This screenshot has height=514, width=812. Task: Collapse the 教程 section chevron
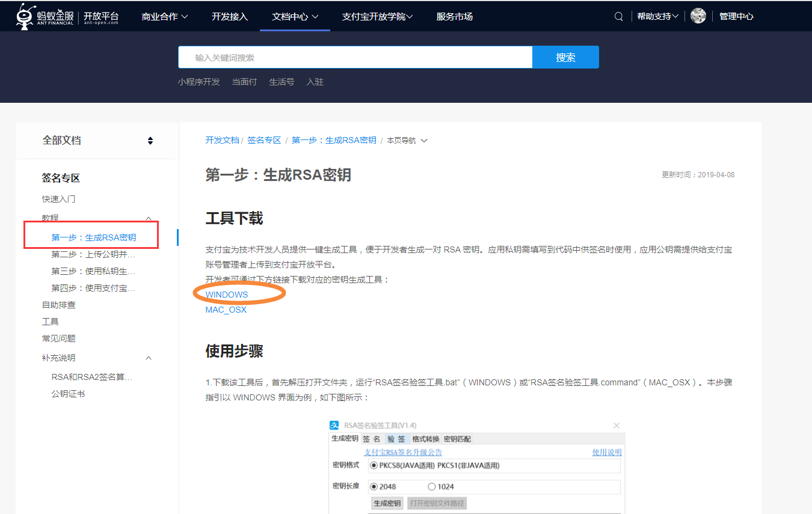tap(149, 218)
